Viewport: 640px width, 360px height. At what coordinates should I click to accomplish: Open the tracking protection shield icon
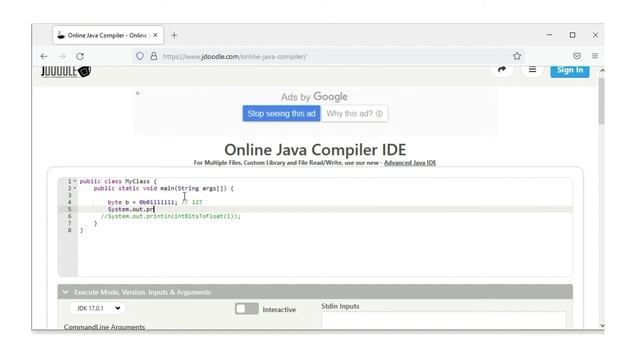click(x=140, y=56)
